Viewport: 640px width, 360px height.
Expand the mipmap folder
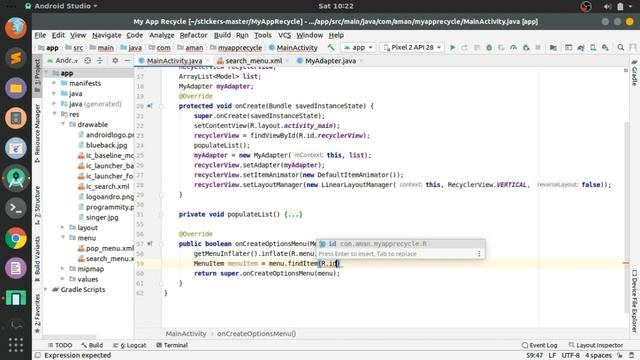click(x=63, y=269)
